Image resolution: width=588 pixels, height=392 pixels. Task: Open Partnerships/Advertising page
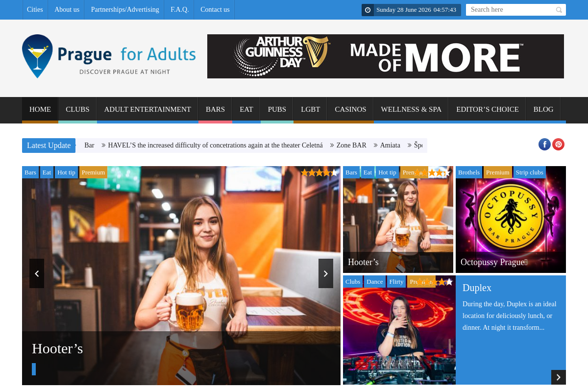[x=125, y=10]
